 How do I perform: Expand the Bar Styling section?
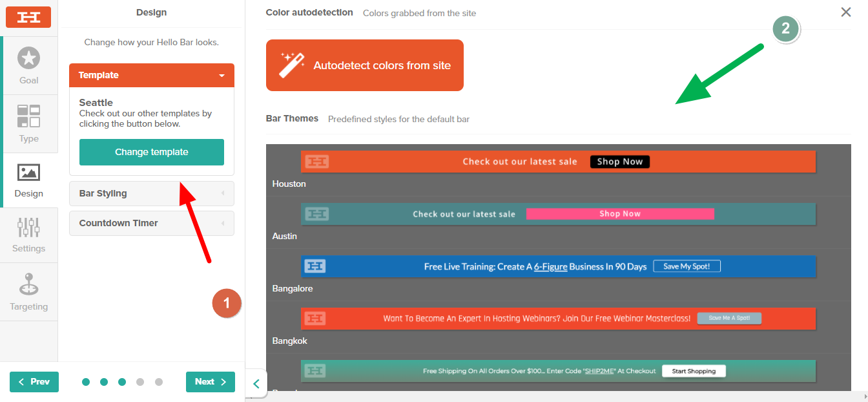tap(152, 193)
